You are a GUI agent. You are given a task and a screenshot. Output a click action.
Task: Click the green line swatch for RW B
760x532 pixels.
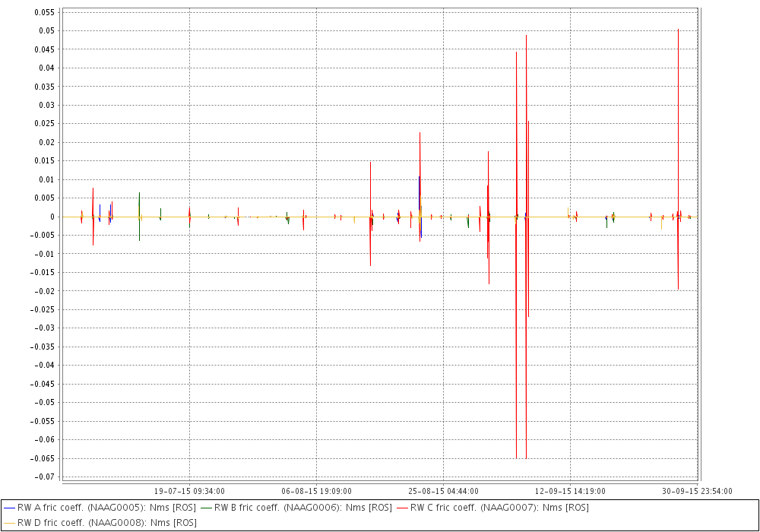(207, 508)
